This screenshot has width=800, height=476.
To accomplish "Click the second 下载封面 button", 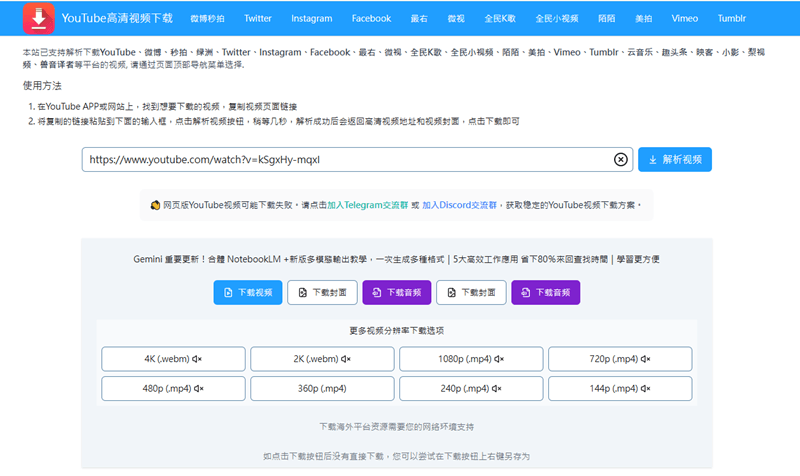I will (x=471, y=292).
